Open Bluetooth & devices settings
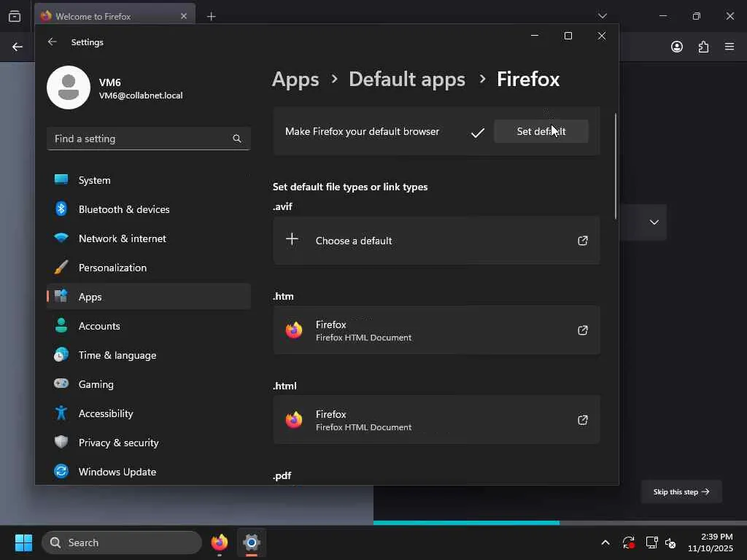This screenshot has height=560, width=747. (149, 209)
